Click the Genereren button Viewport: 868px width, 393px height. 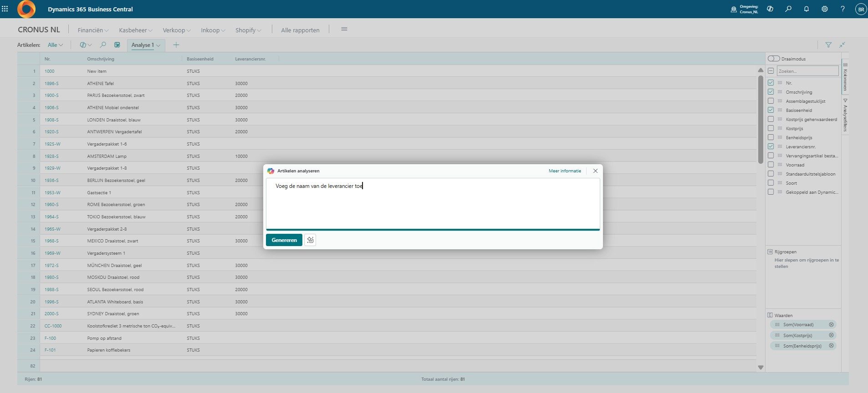click(284, 240)
